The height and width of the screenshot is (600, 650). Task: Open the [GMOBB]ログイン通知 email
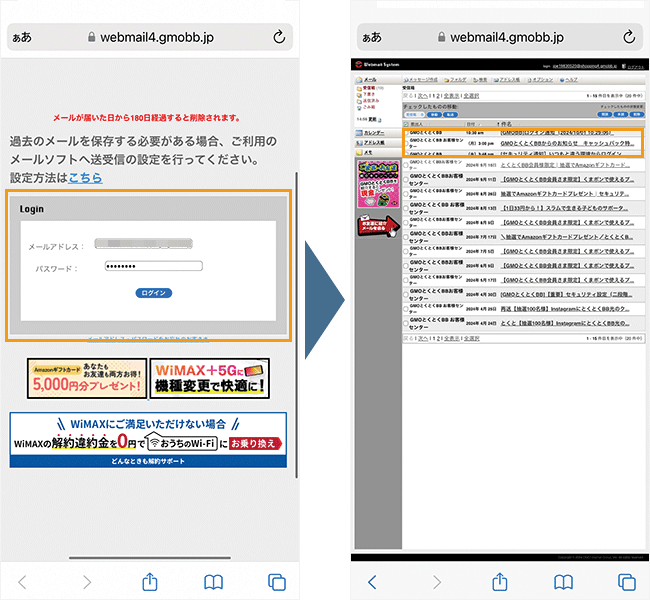click(557, 132)
